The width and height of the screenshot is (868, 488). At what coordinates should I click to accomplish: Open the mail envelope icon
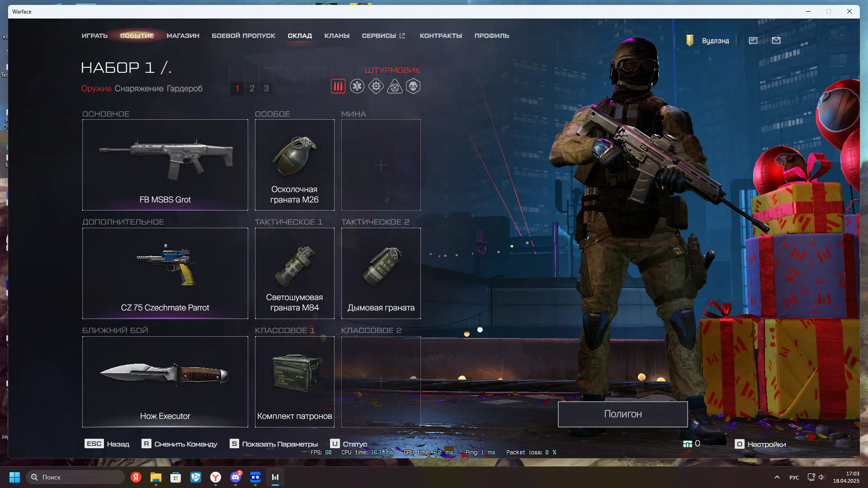point(776,41)
